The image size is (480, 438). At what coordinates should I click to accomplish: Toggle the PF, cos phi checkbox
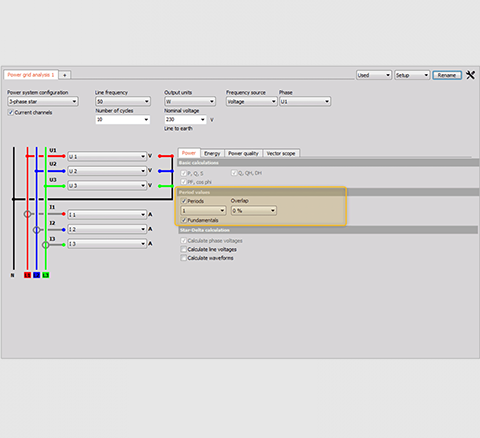(184, 182)
